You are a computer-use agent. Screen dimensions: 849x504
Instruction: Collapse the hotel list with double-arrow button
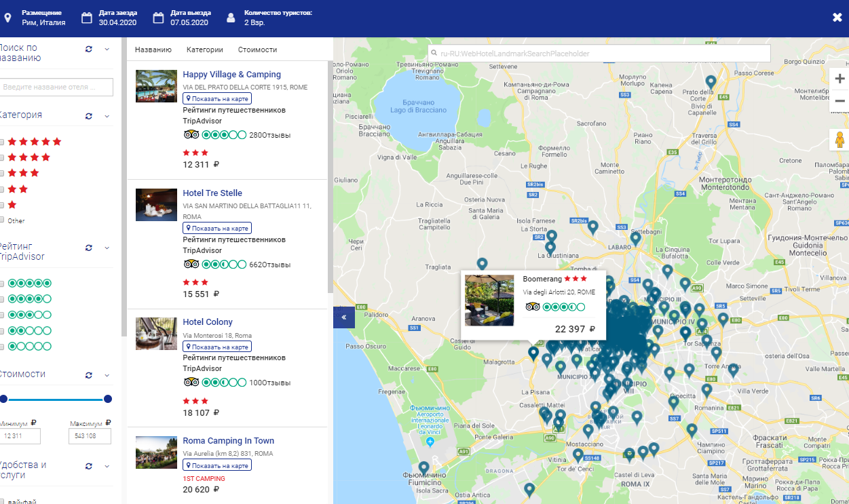pyautogui.click(x=344, y=317)
